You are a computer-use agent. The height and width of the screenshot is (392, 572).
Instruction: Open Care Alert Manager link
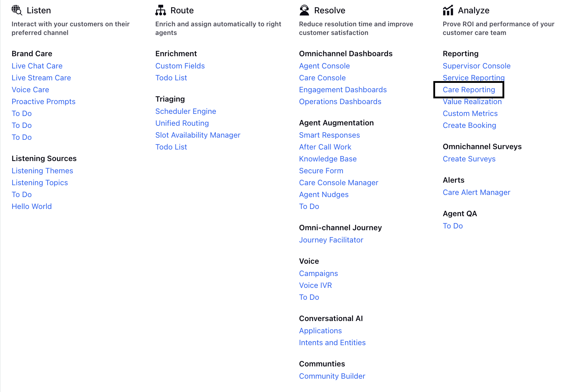[x=477, y=192]
